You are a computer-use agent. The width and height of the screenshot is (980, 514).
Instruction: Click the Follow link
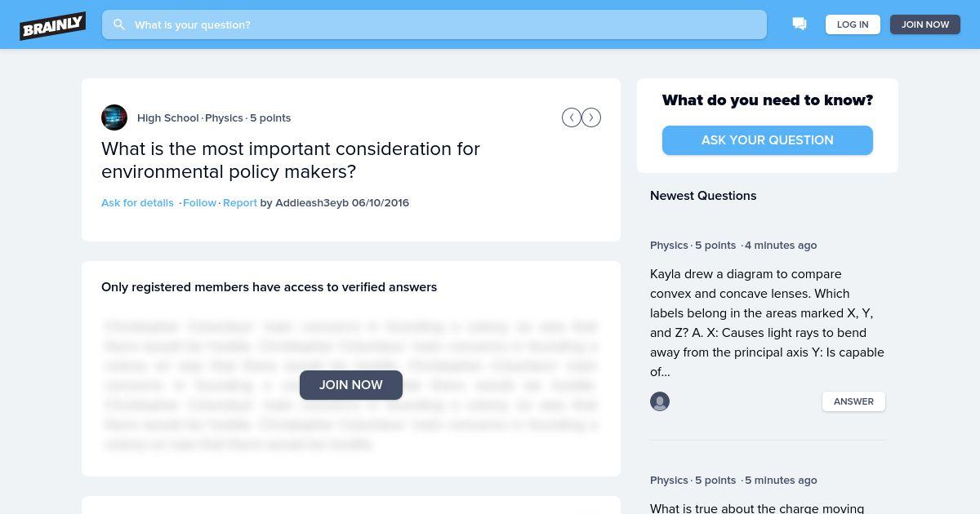pos(199,202)
